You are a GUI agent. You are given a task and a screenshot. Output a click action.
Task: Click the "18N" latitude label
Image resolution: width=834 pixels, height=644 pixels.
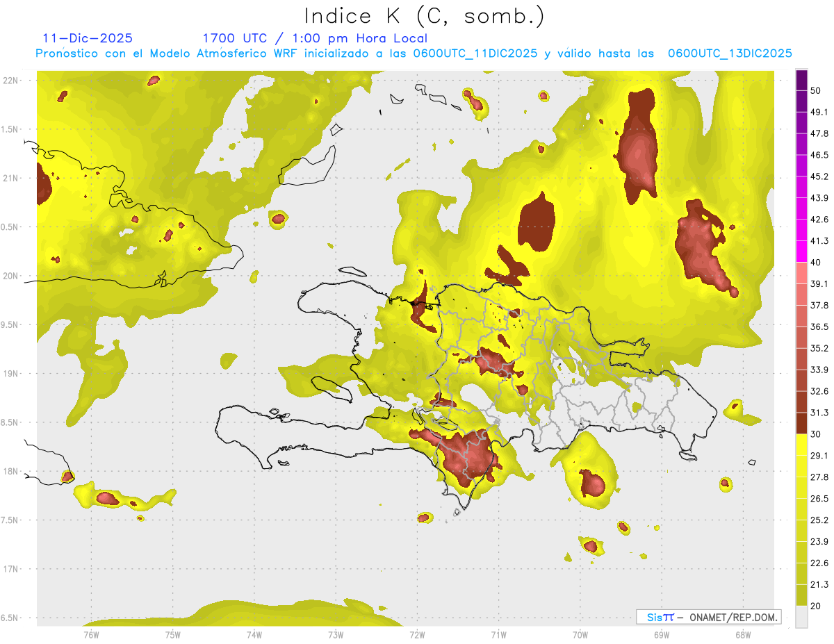pyautogui.click(x=10, y=472)
